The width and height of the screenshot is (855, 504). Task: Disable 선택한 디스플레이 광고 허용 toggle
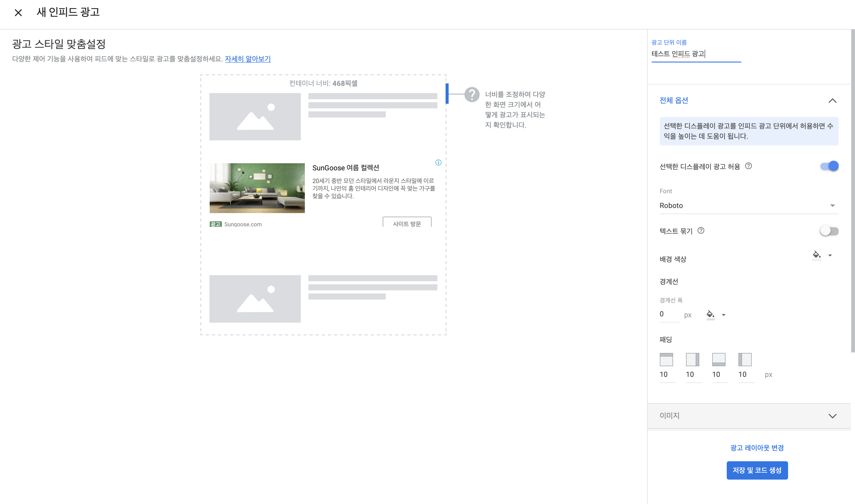point(829,166)
